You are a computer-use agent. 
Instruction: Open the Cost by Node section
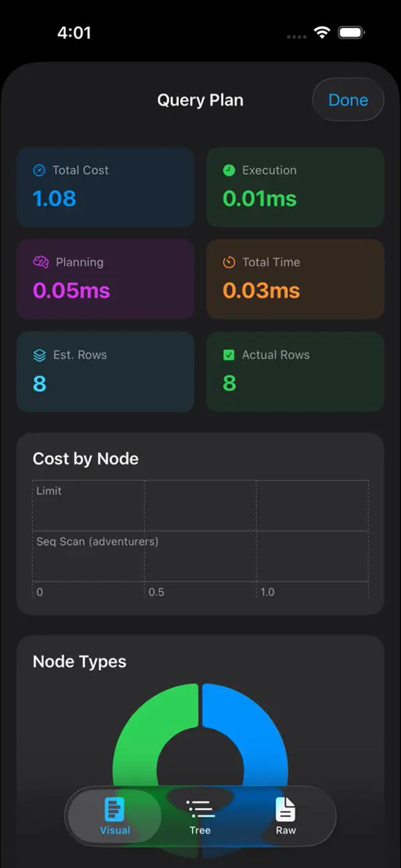click(85, 459)
